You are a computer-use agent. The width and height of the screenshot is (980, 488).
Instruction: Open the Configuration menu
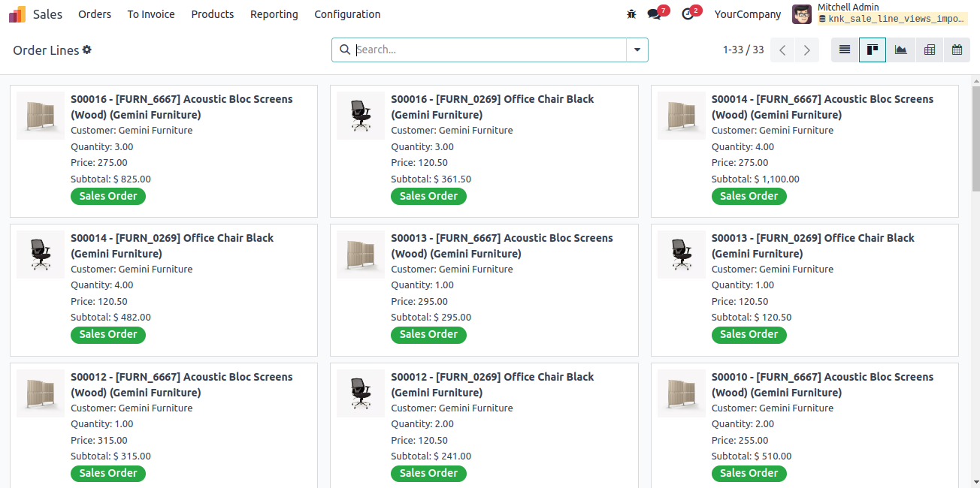(347, 14)
